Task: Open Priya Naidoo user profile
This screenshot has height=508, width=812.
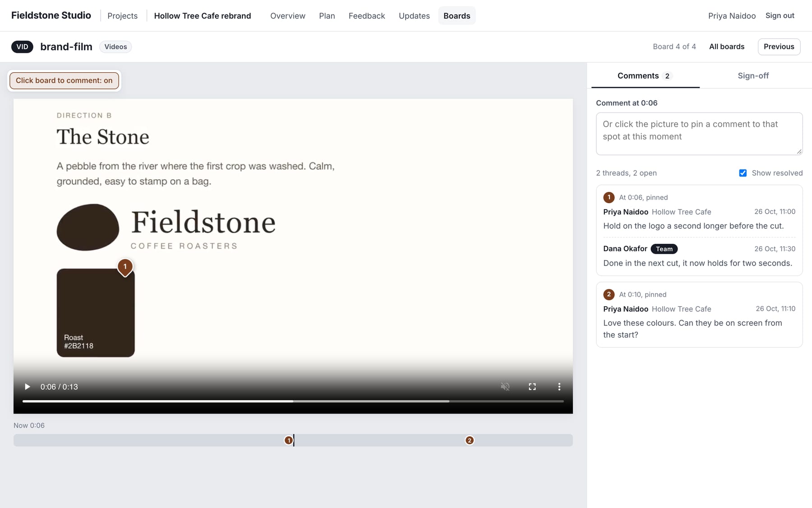Action: coord(732,16)
